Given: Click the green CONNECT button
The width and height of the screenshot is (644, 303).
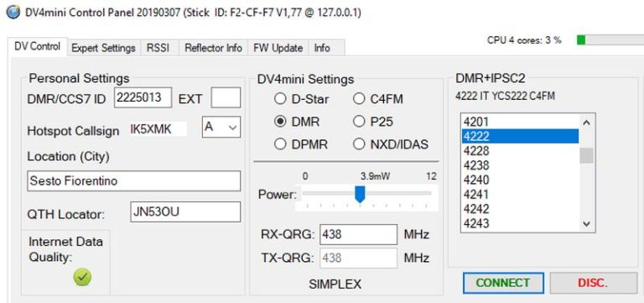Looking at the screenshot, I should tap(503, 283).
